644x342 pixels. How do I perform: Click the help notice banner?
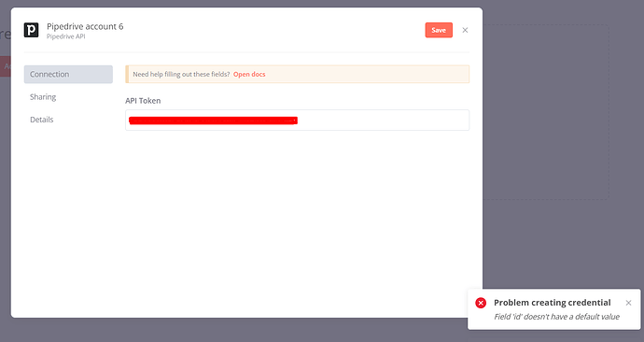(297, 75)
